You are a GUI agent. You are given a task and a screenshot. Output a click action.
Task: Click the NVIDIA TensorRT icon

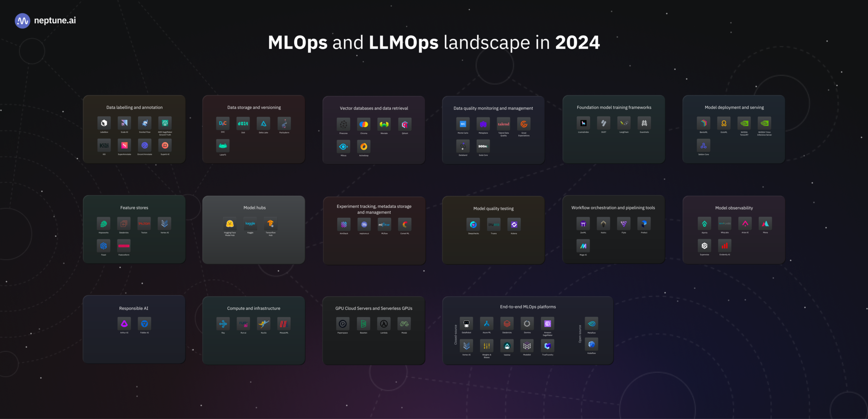(x=744, y=123)
